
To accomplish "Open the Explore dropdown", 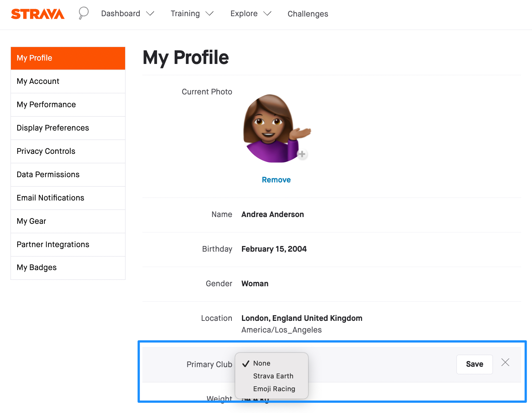I will point(267,14).
